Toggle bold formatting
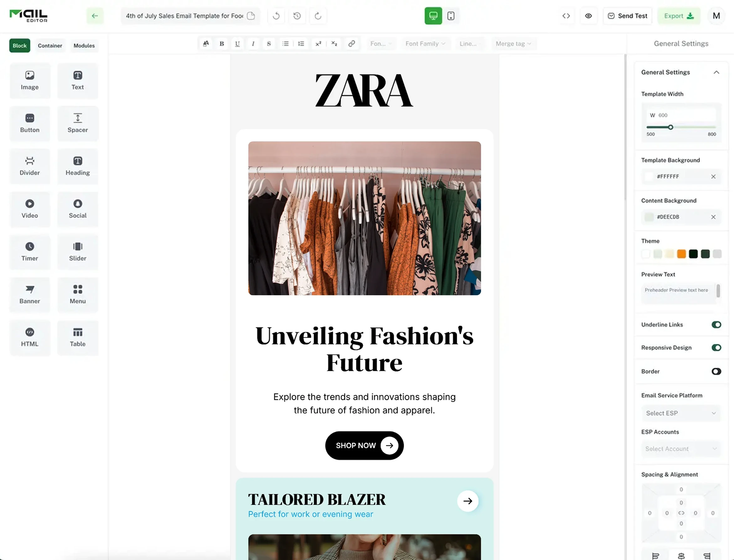The image size is (734, 560). [x=222, y=44]
